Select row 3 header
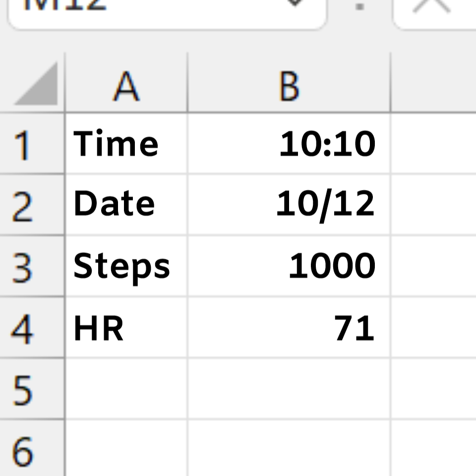The width and height of the screenshot is (476, 476). pos(32,266)
